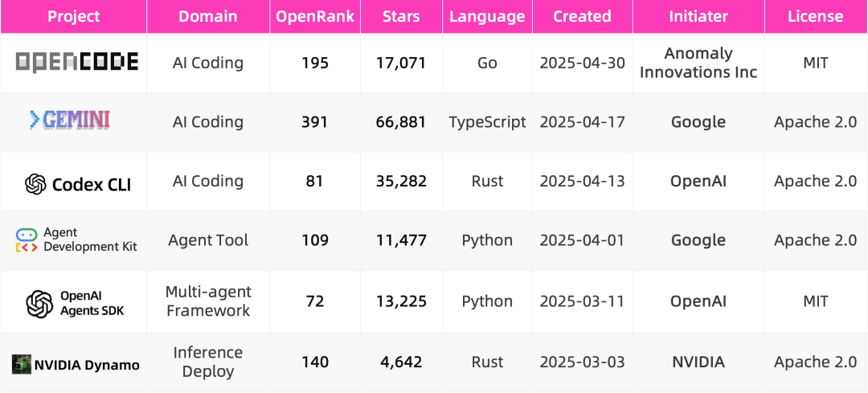The height and width of the screenshot is (393, 868).
Task: Click the NVIDIA initiater cell
Action: (698, 362)
